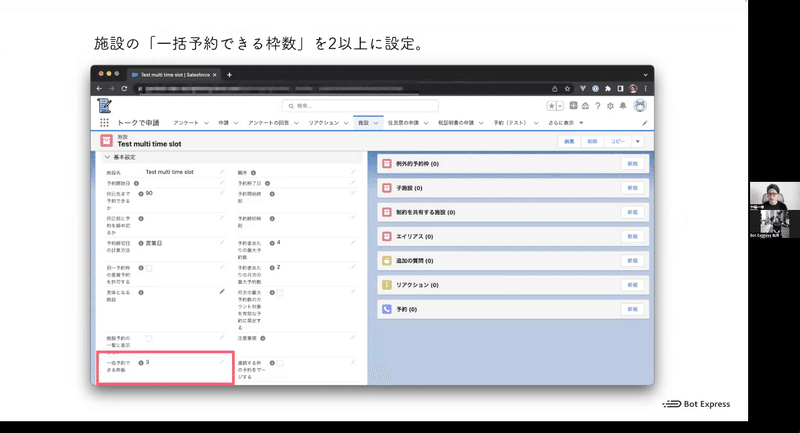This screenshot has height=433, width=800.
Task: Click 新規 on 例外的予約枠 list
Action: click(x=633, y=164)
